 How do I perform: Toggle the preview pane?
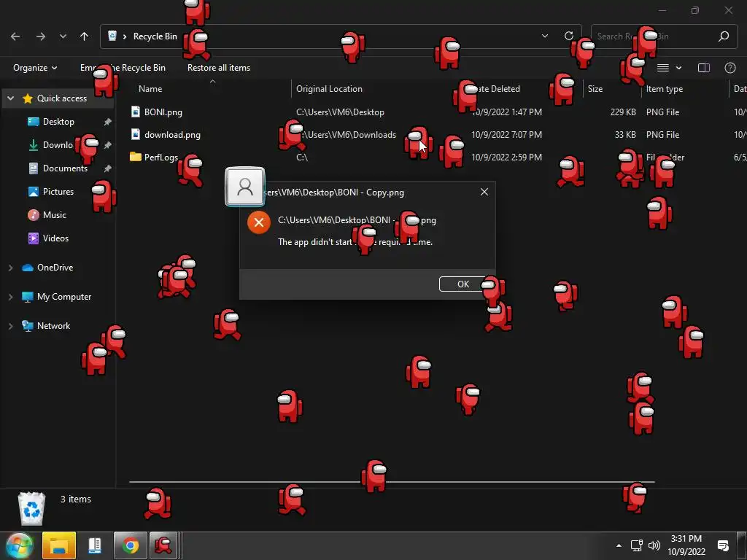[x=704, y=68]
